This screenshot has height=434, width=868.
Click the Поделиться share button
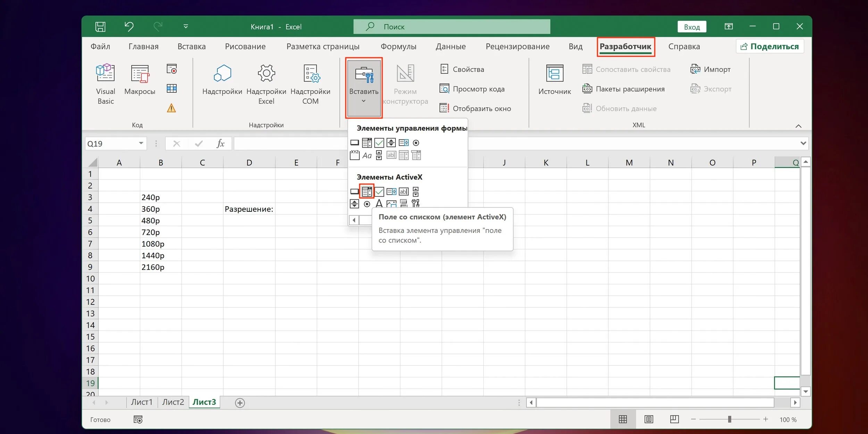[x=770, y=47]
